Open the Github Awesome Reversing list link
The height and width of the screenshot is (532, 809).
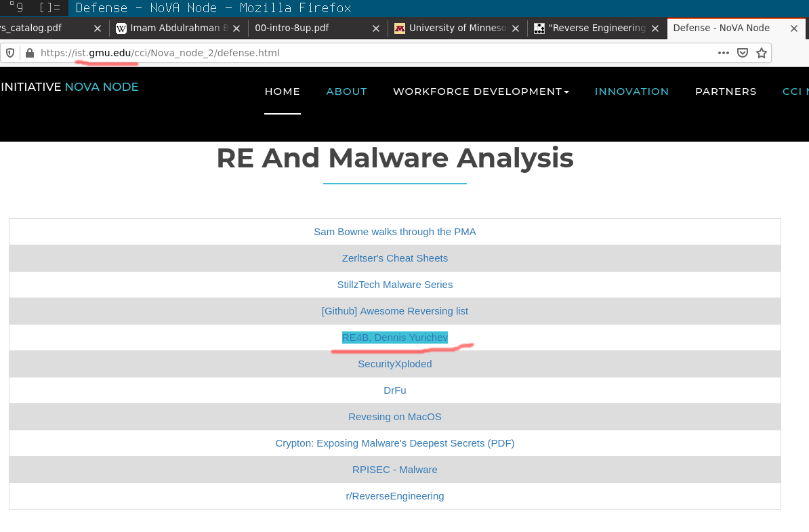pos(395,311)
